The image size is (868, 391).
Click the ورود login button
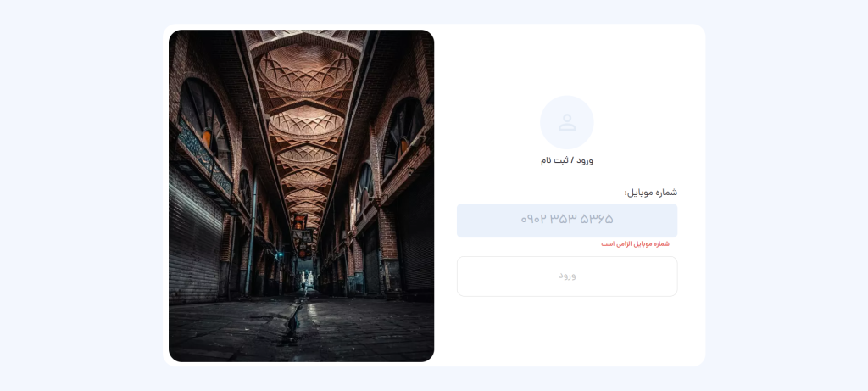click(567, 276)
